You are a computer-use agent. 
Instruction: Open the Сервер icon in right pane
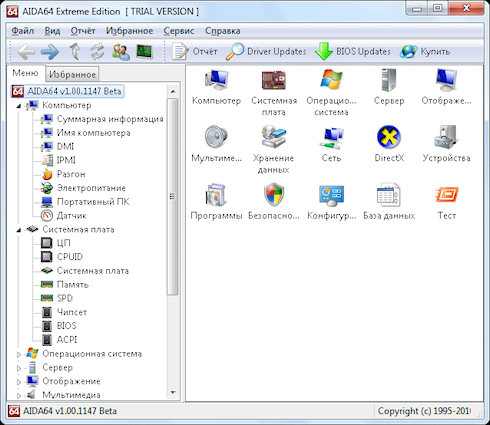point(389,87)
